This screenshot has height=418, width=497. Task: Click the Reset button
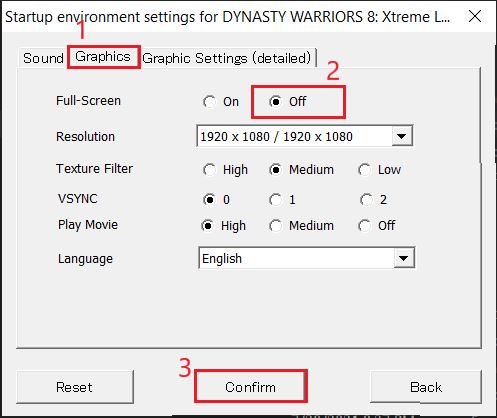tap(75, 387)
